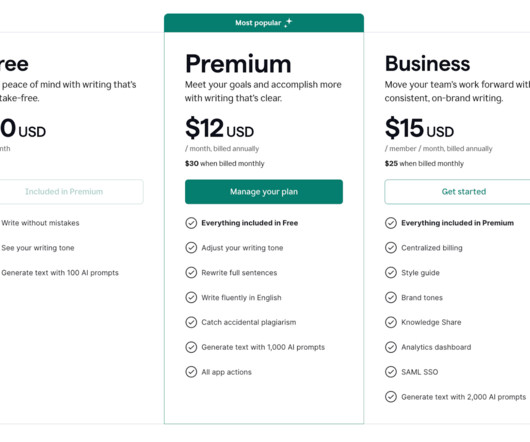The height and width of the screenshot is (442, 530).
Task: Click checkmark icon next to SAML SSO
Action: pos(391,372)
